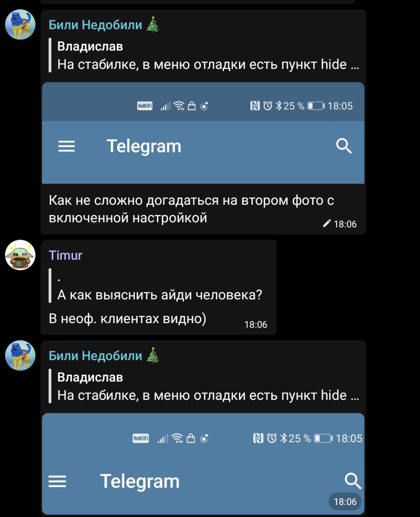Viewport: 420px width, 517px height.
Task: Open the hamburger menu in the bottom screenshot
Action: tap(57, 481)
